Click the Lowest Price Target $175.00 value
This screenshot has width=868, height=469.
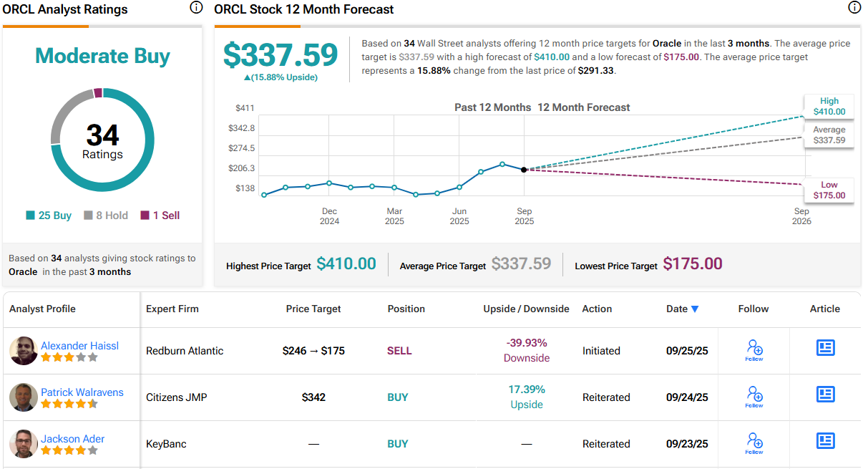point(693,263)
